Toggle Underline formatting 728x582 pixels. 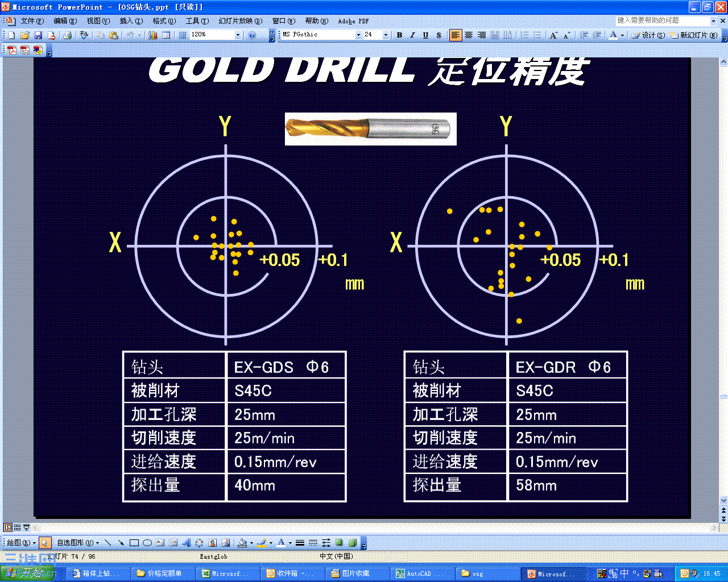(x=425, y=35)
